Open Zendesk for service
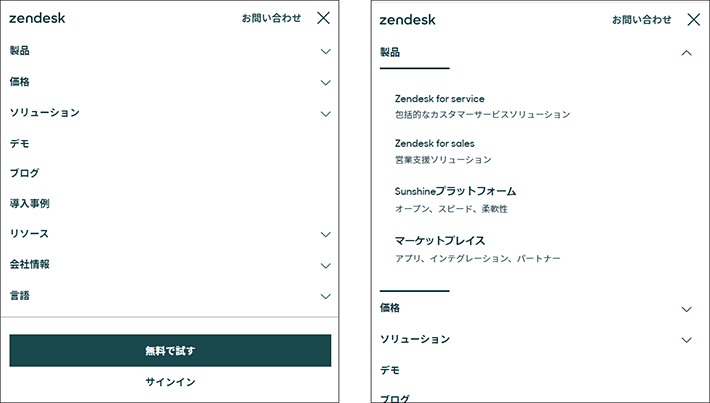Viewport: 710px width, 403px height. pos(439,99)
